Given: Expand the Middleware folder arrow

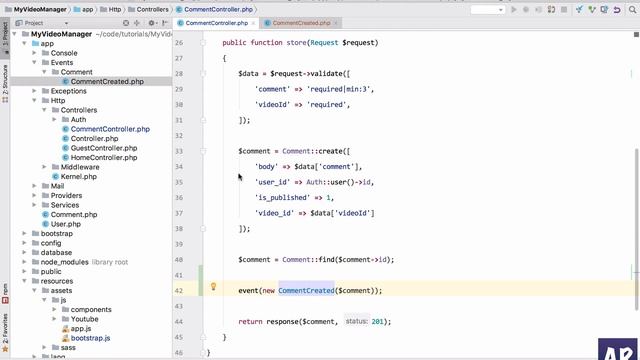Looking at the screenshot, I should click(x=44, y=167).
